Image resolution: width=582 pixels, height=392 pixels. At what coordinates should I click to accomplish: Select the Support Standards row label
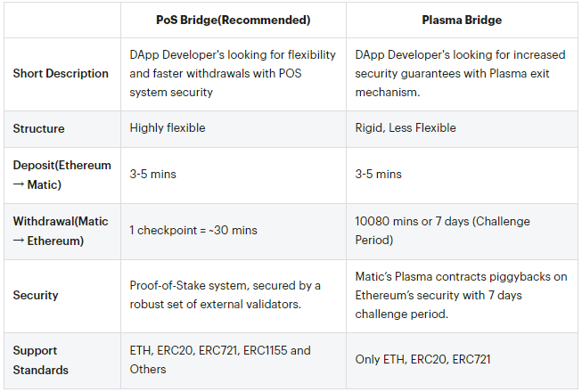coord(41,360)
